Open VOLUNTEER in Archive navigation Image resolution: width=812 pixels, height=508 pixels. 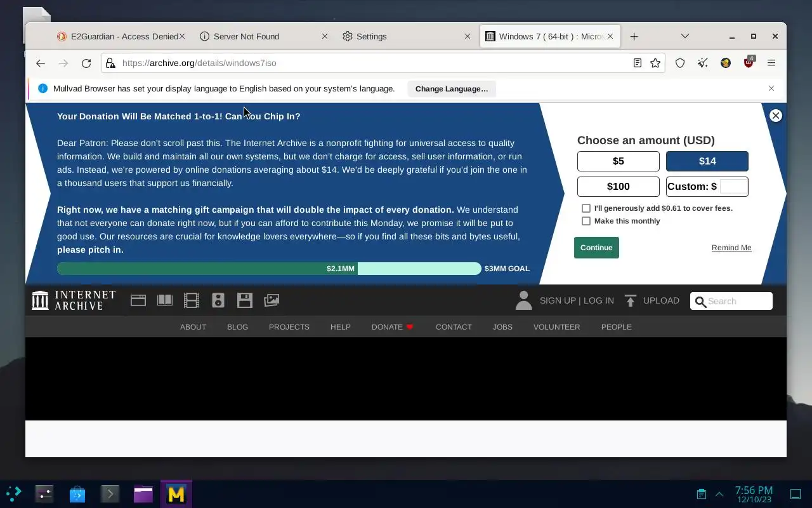(556, 327)
